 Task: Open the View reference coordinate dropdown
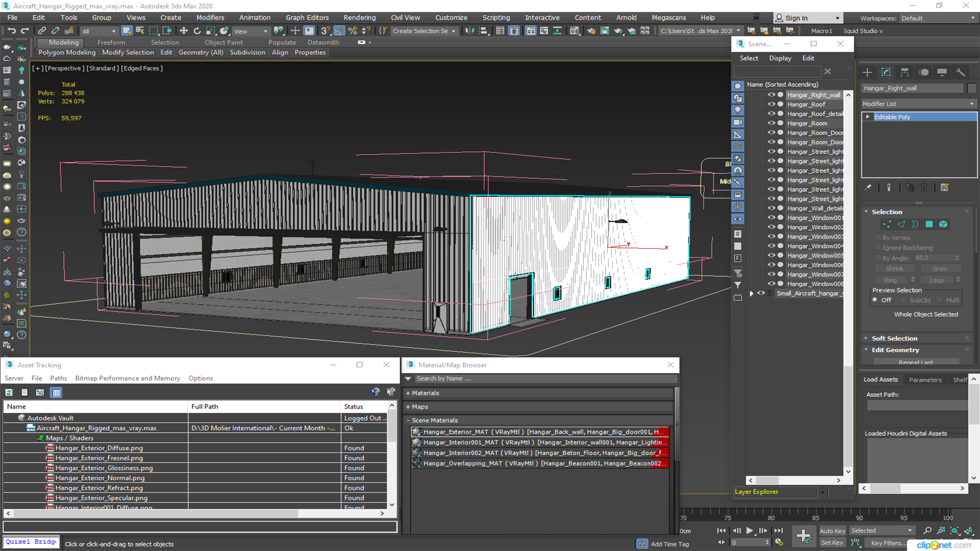point(251,31)
